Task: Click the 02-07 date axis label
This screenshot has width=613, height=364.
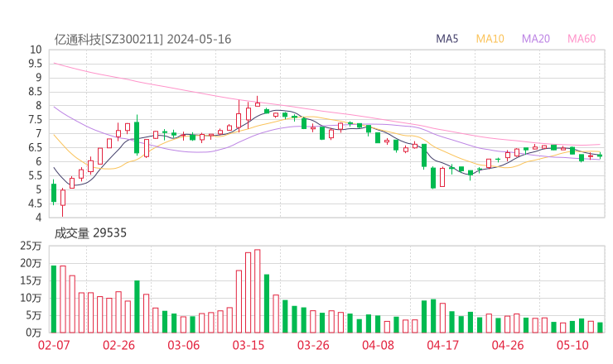Action: coord(54,345)
